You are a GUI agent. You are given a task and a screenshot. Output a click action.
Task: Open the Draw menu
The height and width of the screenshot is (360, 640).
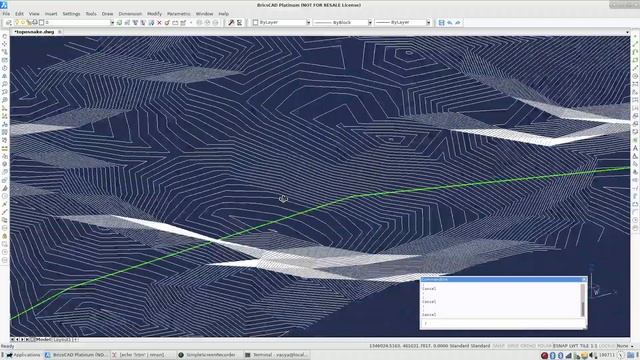tap(107, 13)
